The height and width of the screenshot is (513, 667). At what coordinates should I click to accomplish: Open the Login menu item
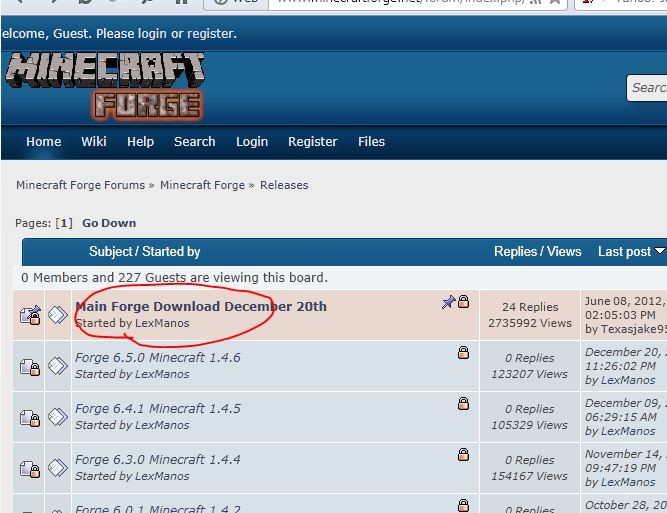252,142
